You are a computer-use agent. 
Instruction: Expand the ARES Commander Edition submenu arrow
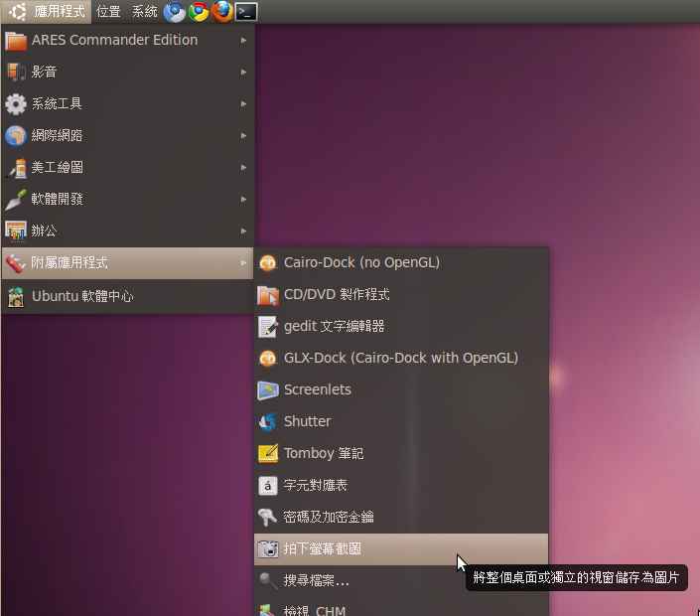(243, 41)
